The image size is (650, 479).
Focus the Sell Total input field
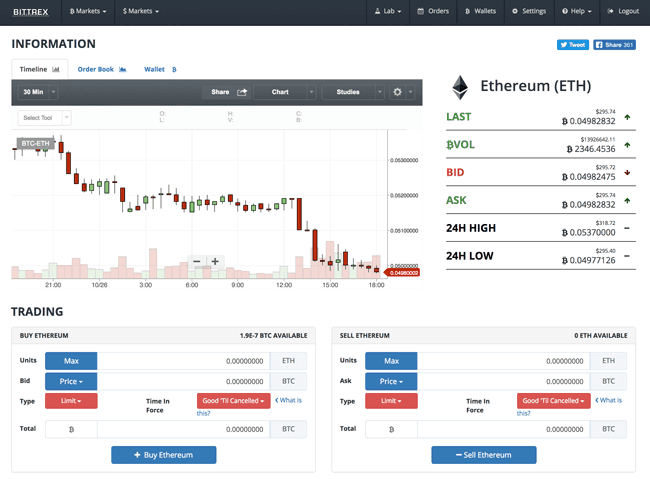(x=503, y=429)
